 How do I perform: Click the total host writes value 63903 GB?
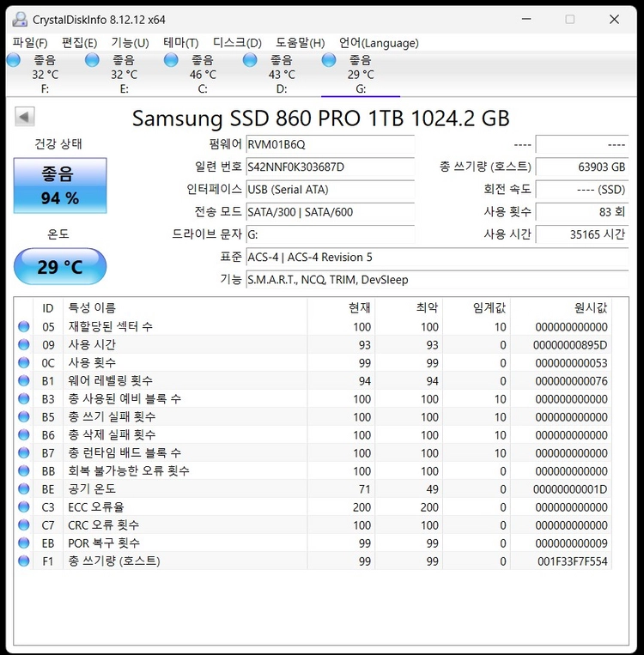[582, 167]
